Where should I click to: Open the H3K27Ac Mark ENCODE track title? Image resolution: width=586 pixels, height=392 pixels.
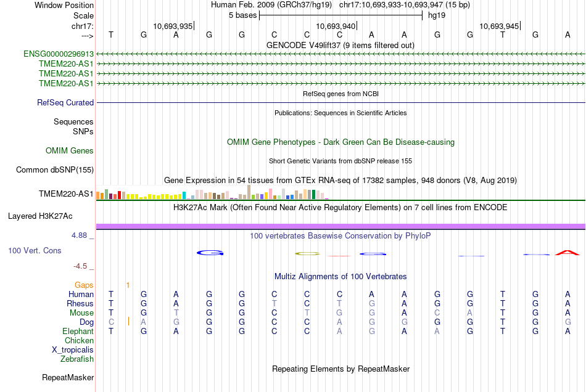point(340,208)
